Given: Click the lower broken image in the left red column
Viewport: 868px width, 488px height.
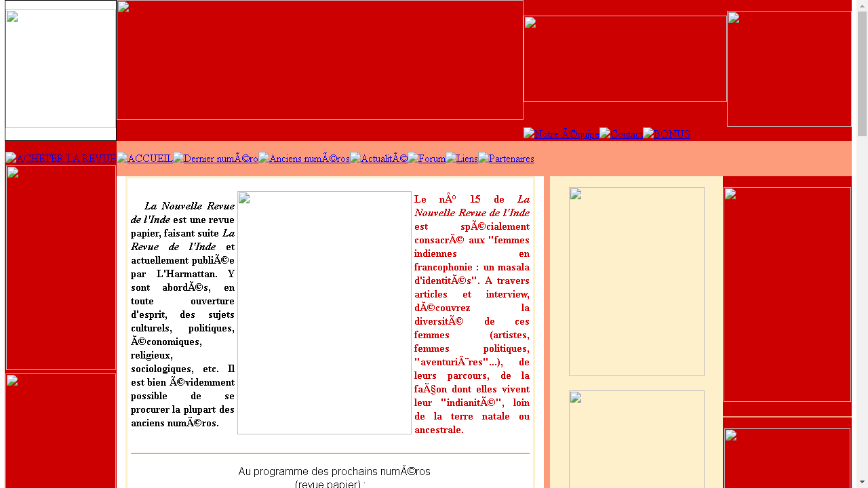Looking at the screenshot, I should coord(61,431).
